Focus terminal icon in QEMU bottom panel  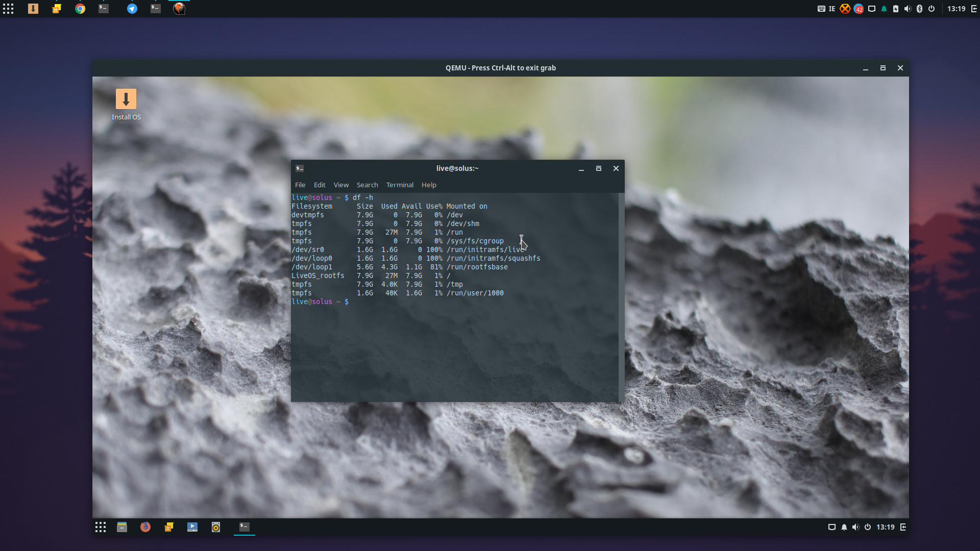[x=244, y=527]
